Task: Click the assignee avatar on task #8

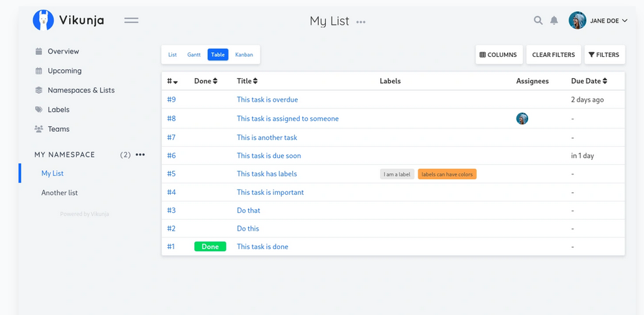Action: click(x=522, y=119)
